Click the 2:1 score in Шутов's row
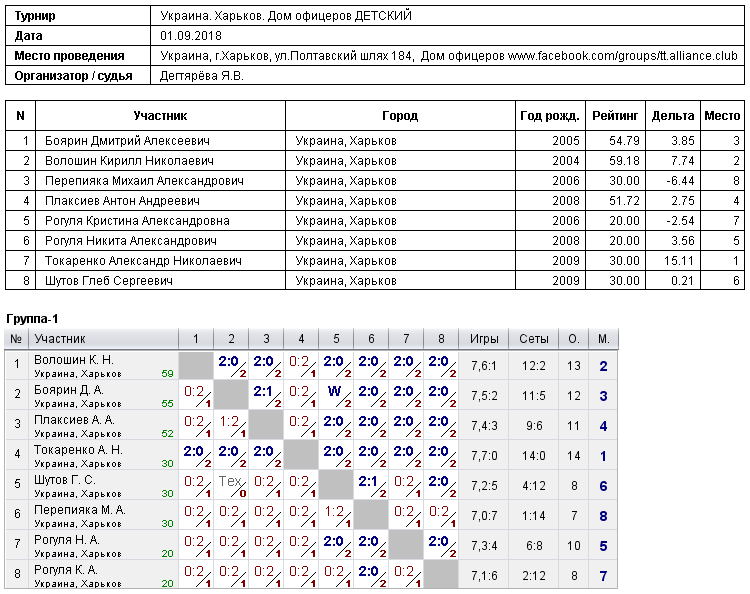Viewport: 750px width, 594px height. pyautogui.click(x=368, y=481)
